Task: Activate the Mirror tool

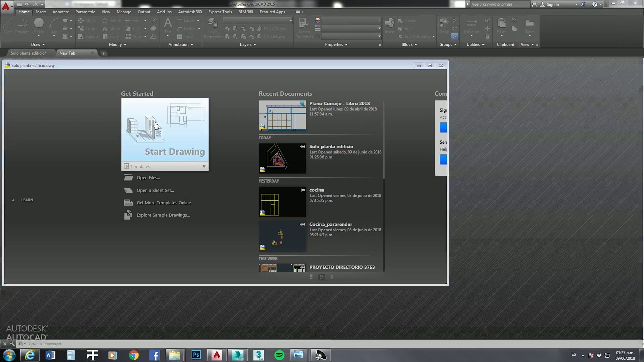Action: pos(111,29)
